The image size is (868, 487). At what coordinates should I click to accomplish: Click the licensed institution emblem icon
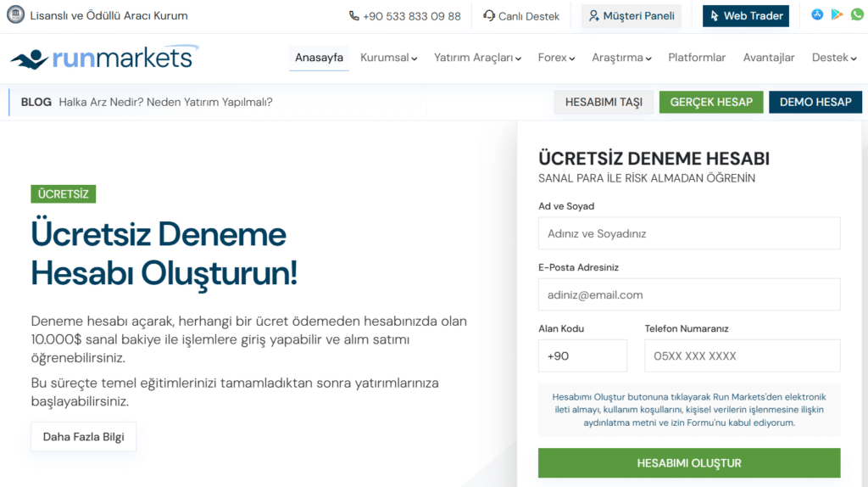click(15, 15)
